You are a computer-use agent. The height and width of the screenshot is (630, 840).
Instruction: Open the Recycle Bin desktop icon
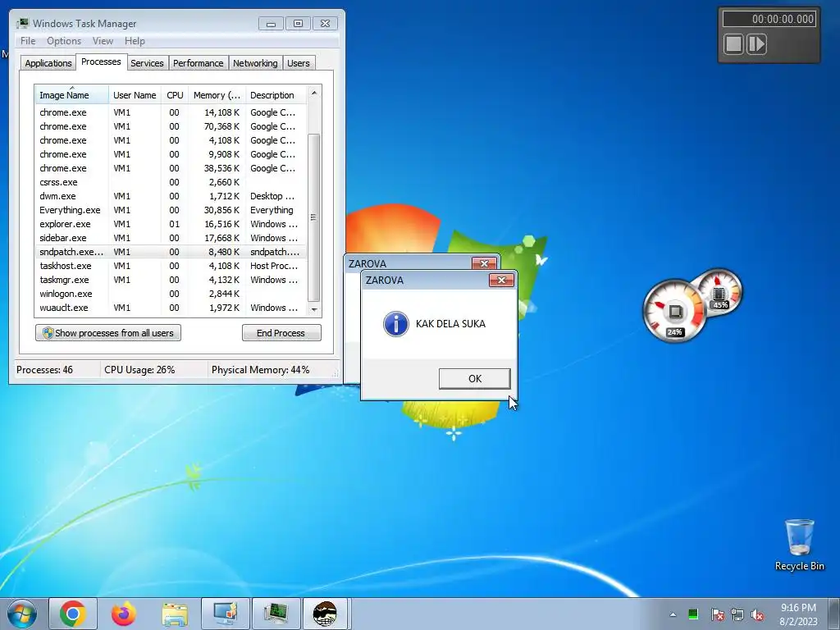coord(799,545)
